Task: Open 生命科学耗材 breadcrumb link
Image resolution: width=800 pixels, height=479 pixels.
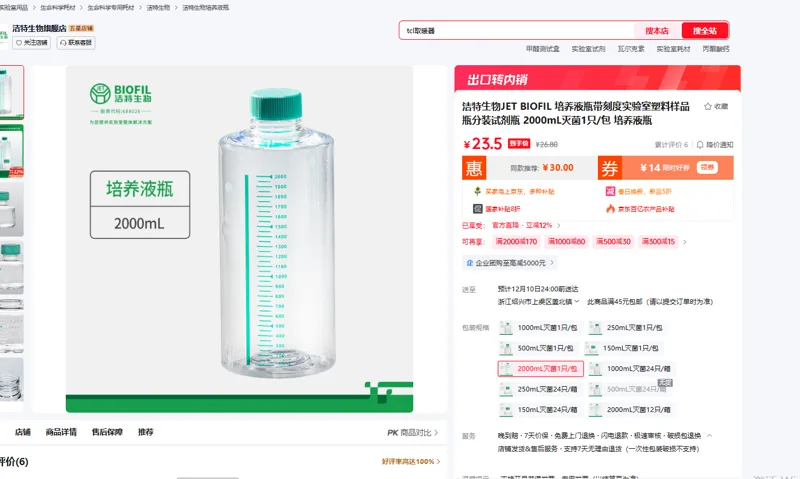Action: click(x=58, y=8)
